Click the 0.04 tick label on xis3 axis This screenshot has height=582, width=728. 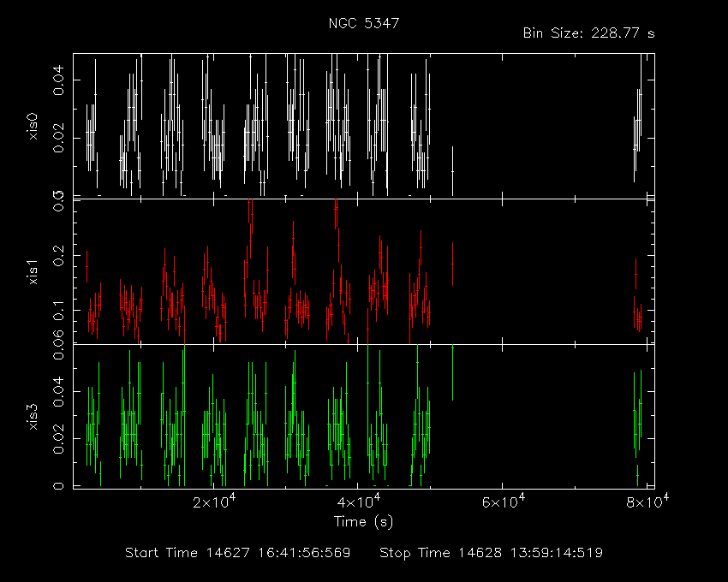coord(58,391)
